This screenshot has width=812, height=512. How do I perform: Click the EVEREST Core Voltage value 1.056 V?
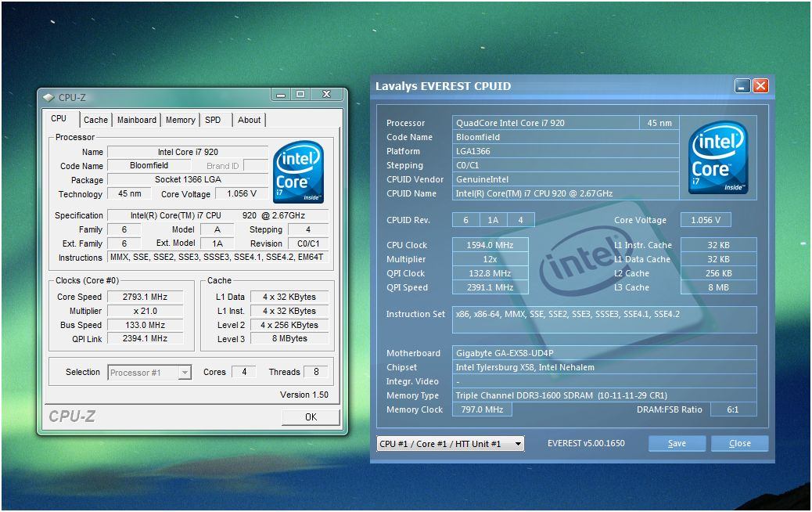pos(706,220)
